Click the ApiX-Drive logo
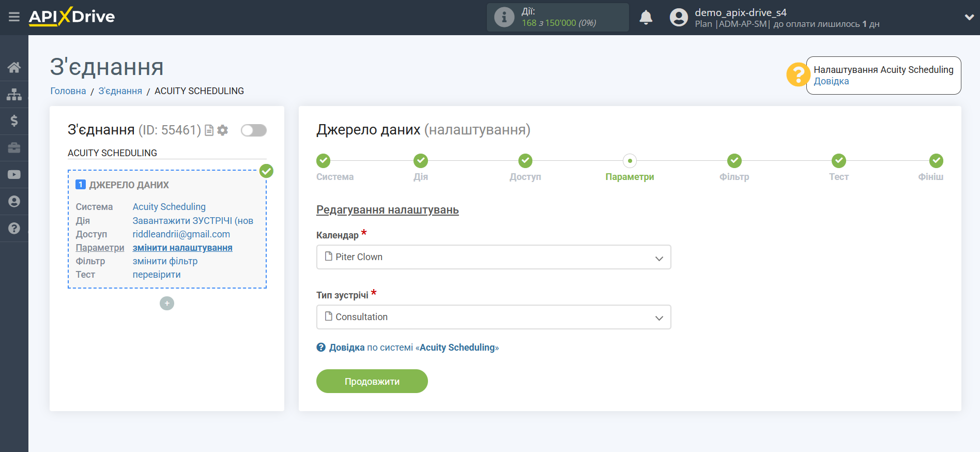Screen dimensions: 980x452 click(72, 17)
